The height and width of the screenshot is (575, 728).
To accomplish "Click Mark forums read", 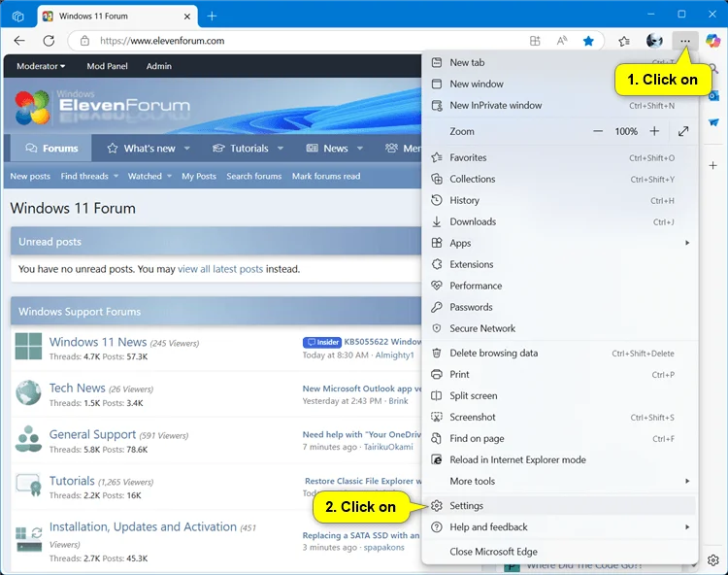I will pyautogui.click(x=326, y=176).
